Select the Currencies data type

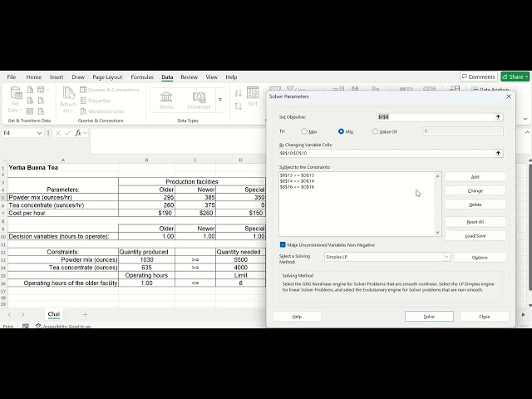click(x=199, y=100)
